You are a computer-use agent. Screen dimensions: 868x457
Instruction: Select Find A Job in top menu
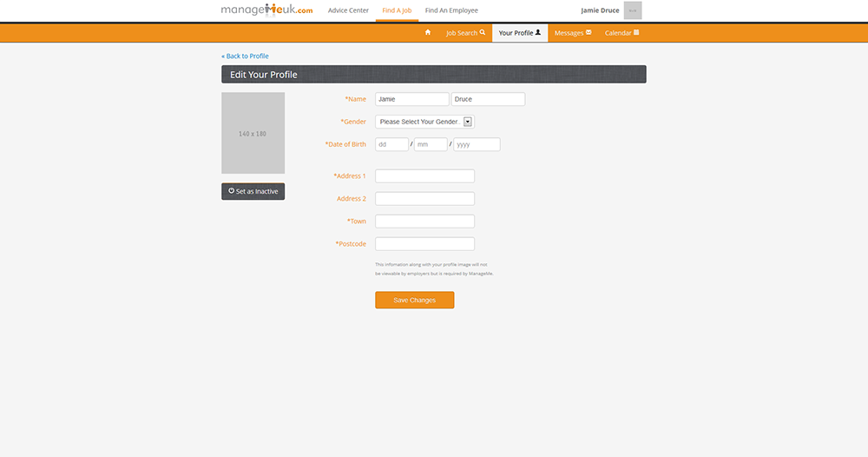click(x=397, y=10)
